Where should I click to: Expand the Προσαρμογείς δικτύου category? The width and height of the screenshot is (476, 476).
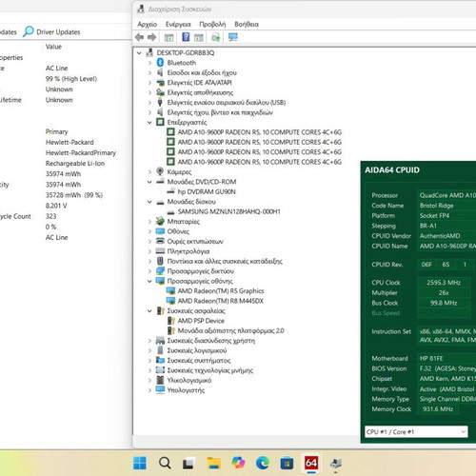[x=149, y=271]
